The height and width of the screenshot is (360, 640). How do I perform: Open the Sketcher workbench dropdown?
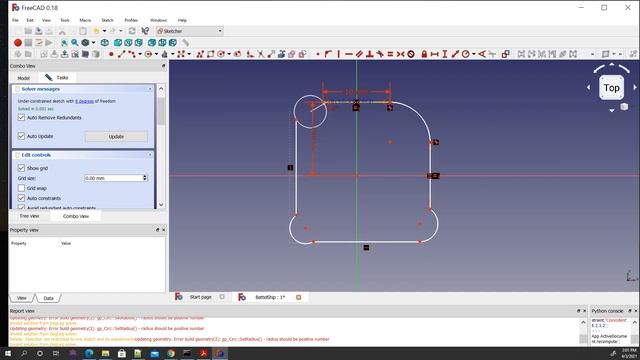pyautogui.click(x=190, y=31)
